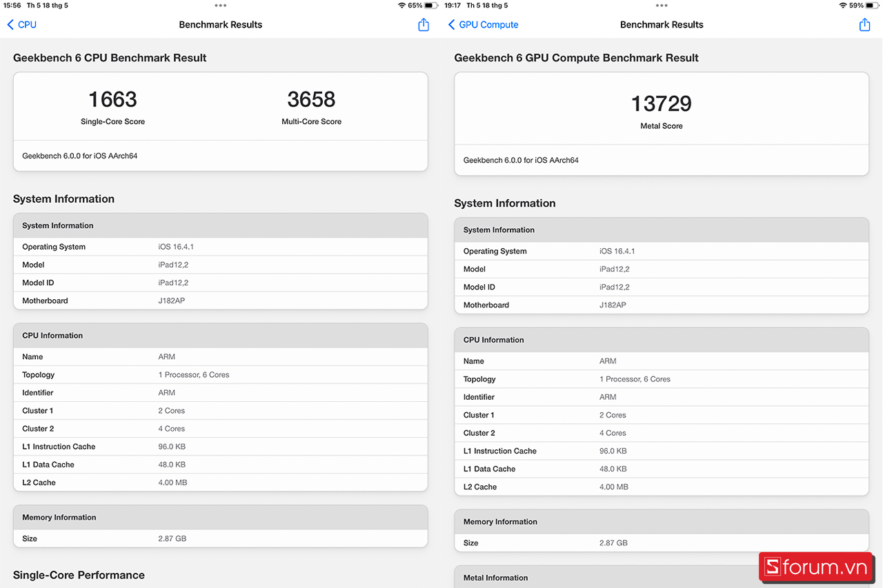Screen dimensions: 883x588
Task: Tap the battery icon showing 59%
Action: click(873, 6)
